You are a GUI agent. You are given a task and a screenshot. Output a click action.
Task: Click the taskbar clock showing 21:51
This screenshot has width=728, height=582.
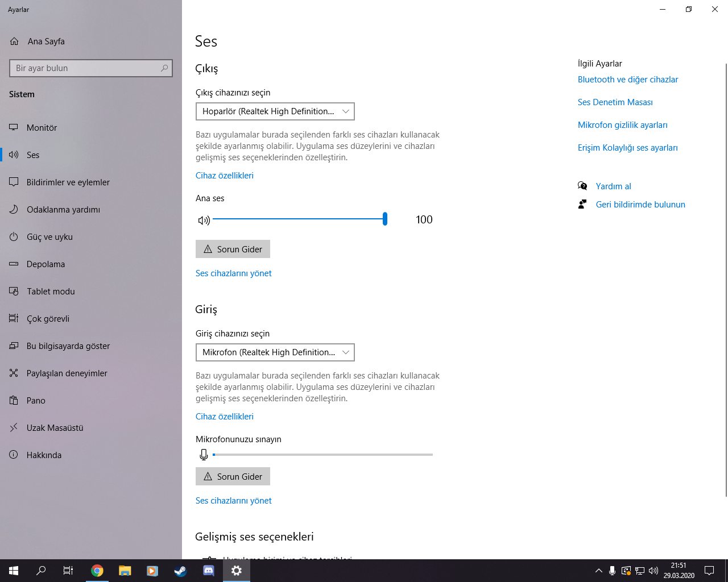[x=679, y=571]
